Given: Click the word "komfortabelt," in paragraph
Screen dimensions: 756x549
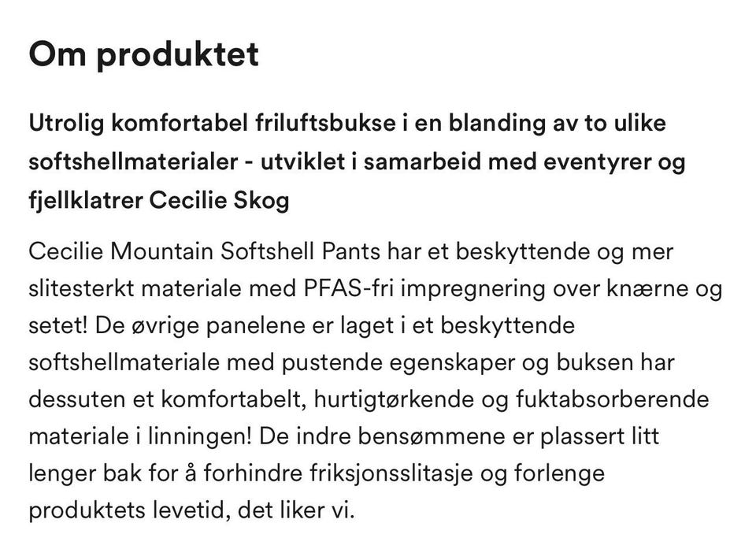Looking at the screenshot, I should tap(233, 400).
